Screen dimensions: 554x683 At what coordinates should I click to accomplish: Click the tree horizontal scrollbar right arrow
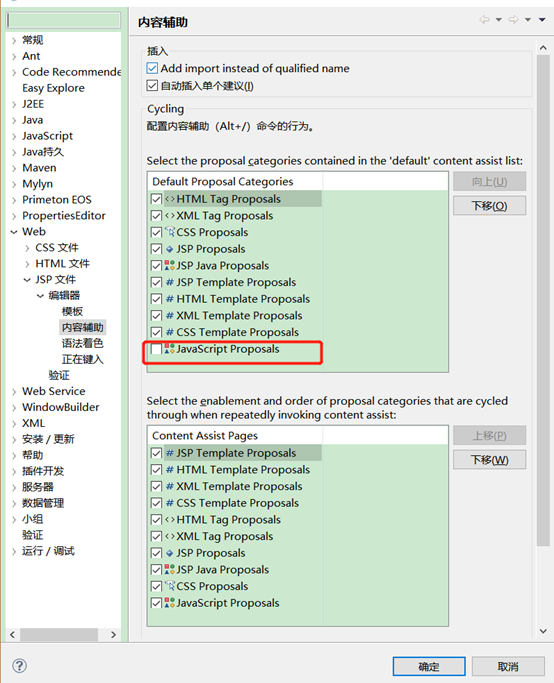click(114, 635)
